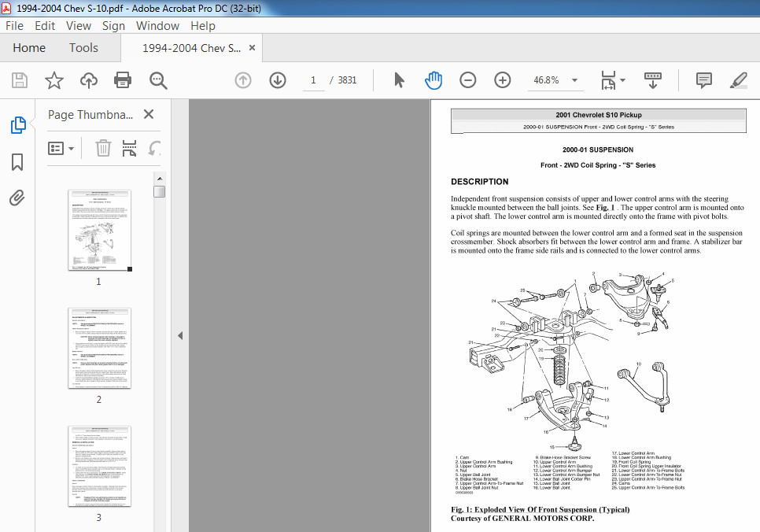This screenshot has height=532, width=760.
Task: Click the read mode keyboard-arrow icon
Action: (652, 80)
